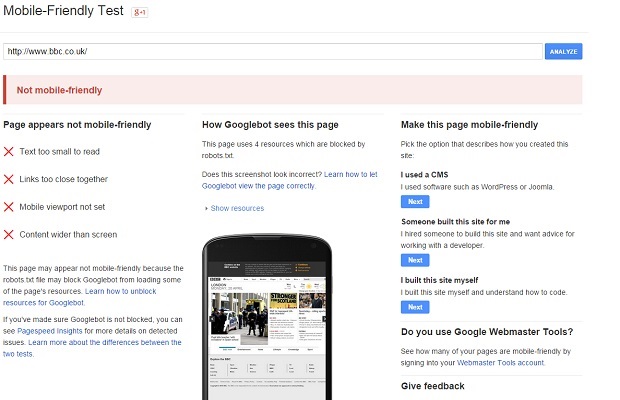Click the Not mobile-friendly result banner text
Screen dimensions: 620x400
pyautogui.click(x=59, y=90)
